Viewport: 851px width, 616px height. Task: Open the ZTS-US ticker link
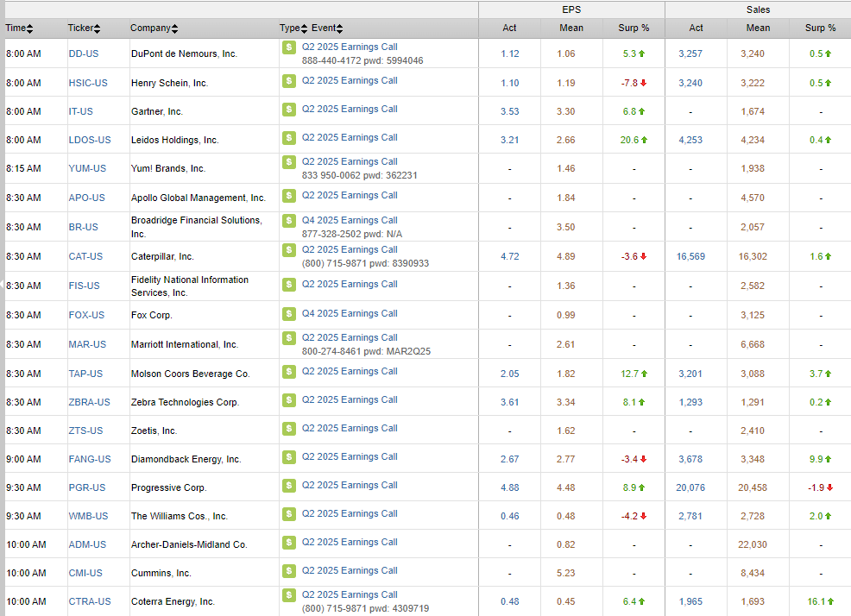pos(85,431)
